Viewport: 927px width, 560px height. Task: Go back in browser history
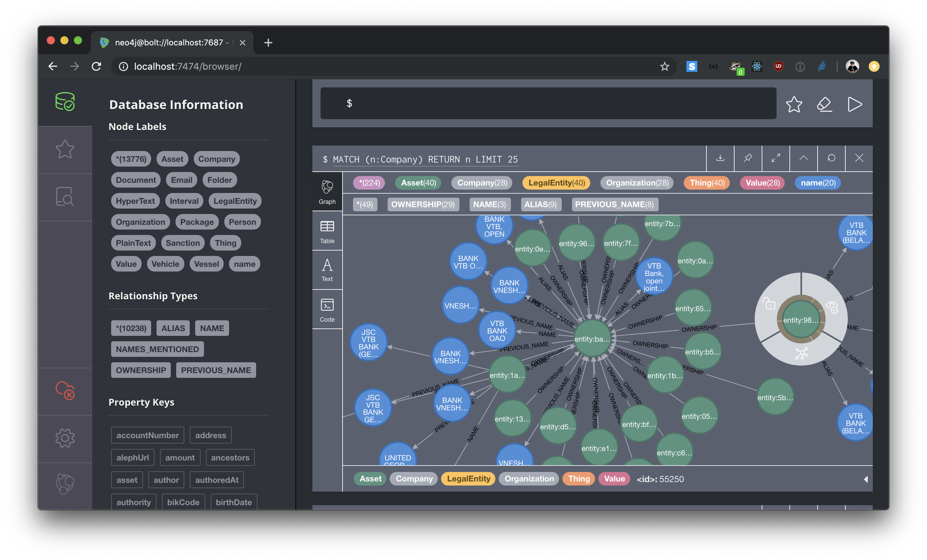click(x=53, y=66)
